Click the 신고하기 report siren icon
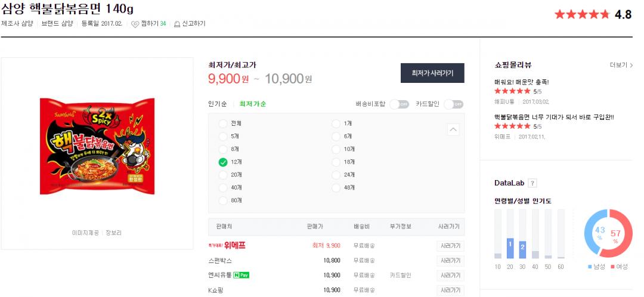The height and width of the screenshot is (297, 644). point(177,24)
